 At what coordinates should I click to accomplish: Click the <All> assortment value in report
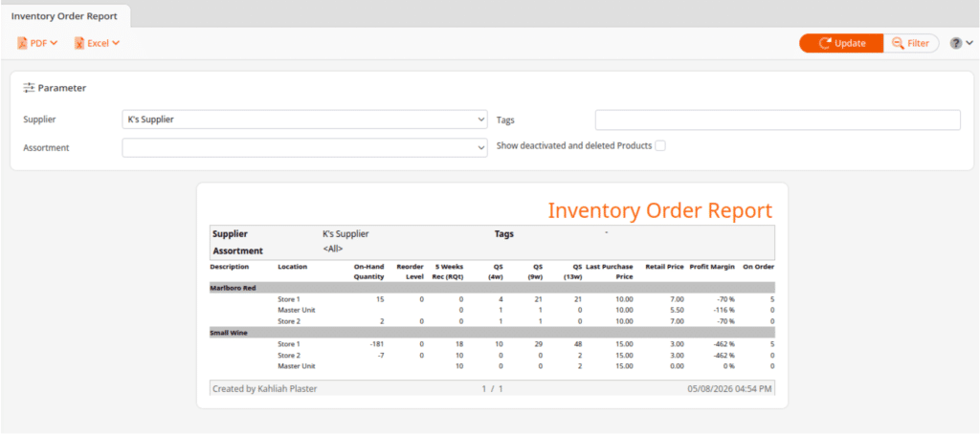[332, 249]
